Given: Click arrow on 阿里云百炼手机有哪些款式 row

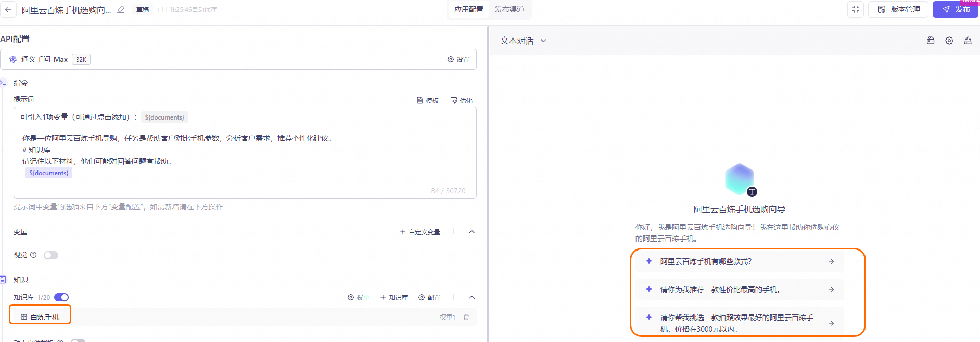Looking at the screenshot, I should 831,261.
